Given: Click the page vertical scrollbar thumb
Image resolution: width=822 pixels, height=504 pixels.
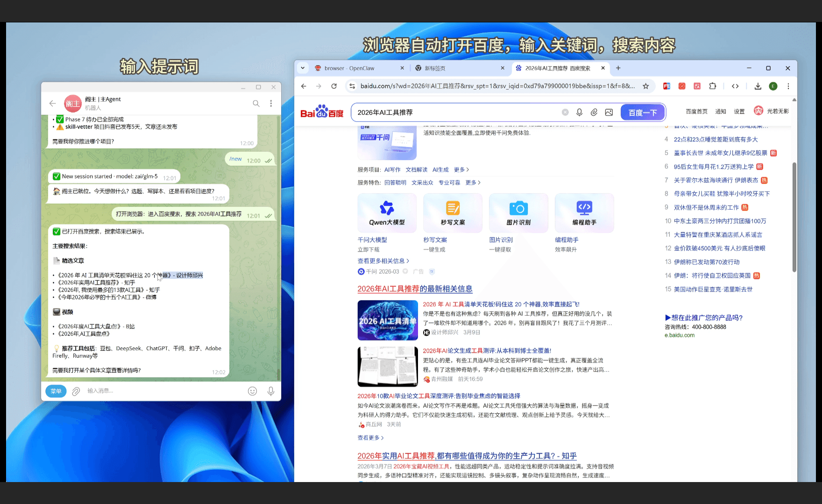Looking at the screenshot, I should (x=794, y=217).
